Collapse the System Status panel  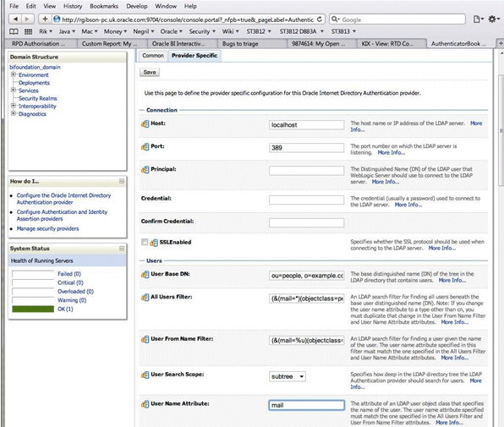122,249
